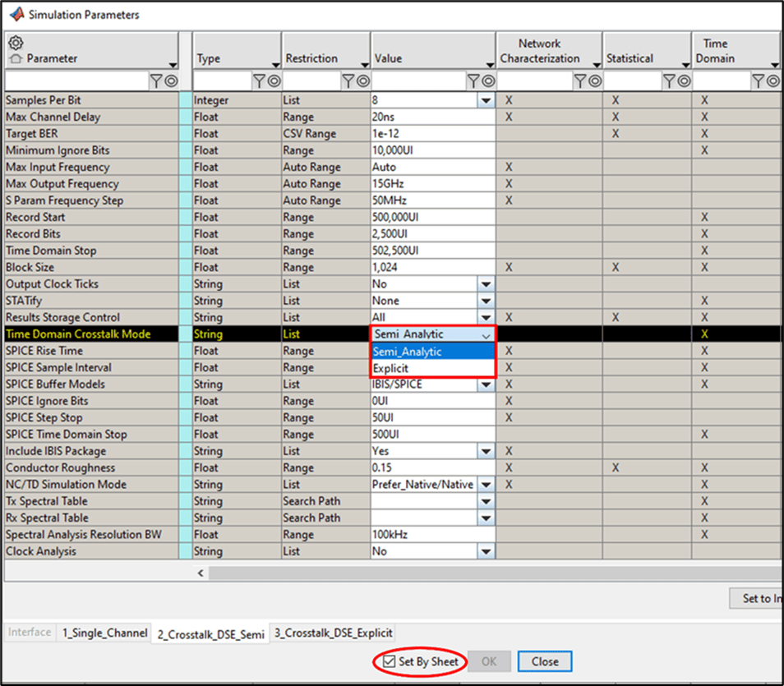This screenshot has height=686, width=784.
Task: Click the circle icon beside Restriction filter
Action: click(x=363, y=81)
